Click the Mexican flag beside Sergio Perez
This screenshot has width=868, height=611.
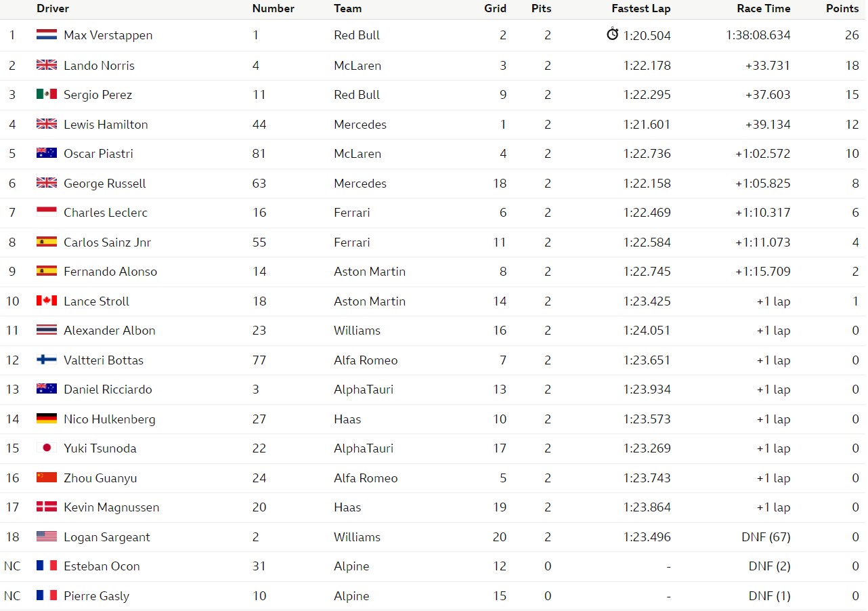47,94
